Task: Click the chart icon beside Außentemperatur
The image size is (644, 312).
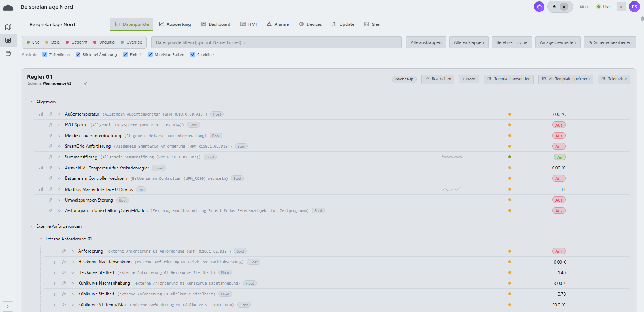Action: click(x=41, y=114)
